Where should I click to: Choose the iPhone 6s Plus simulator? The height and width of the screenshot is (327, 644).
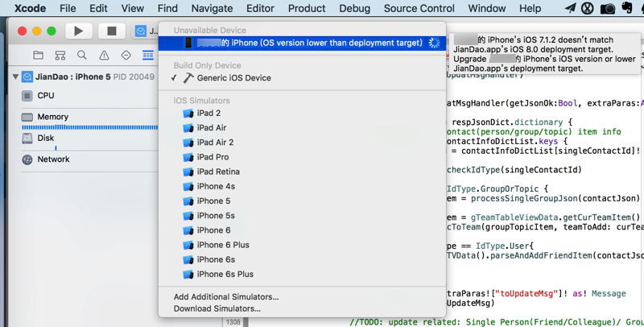tap(225, 275)
